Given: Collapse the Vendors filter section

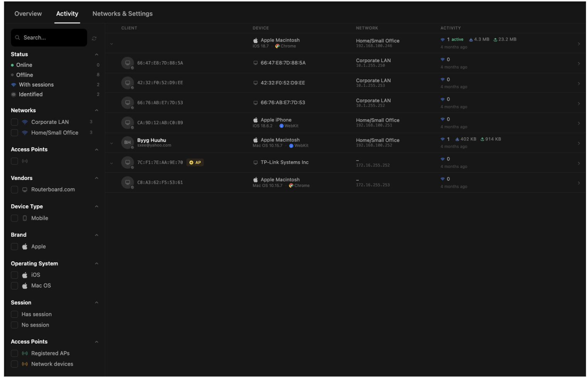Looking at the screenshot, I should [x=97, y=178].
